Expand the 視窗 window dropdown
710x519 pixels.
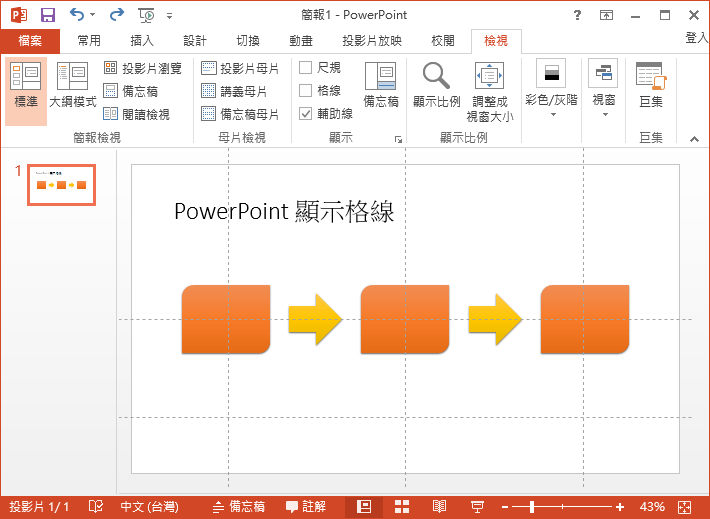click(x=604, y=88)
